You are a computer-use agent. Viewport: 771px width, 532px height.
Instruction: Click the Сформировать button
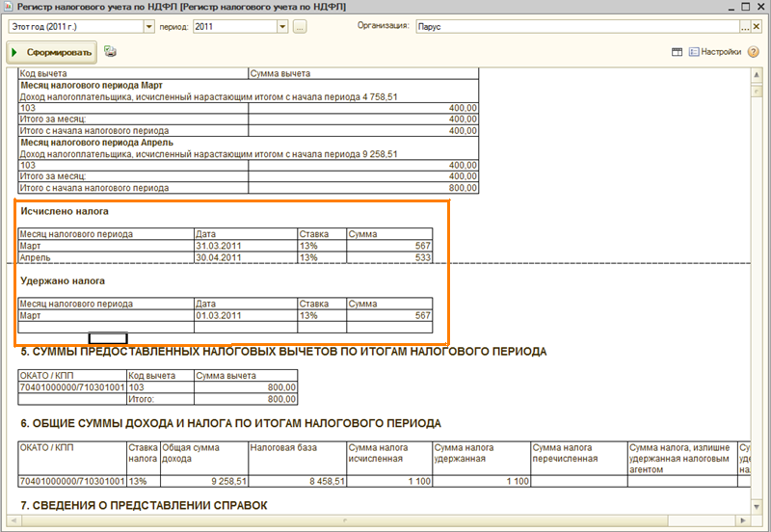point(52,53)
